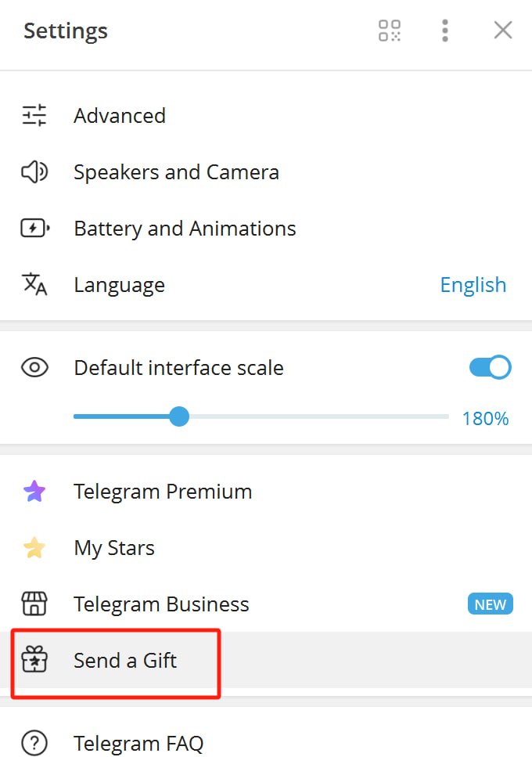This screenshot has height=757, width=532.
Task: Open the three-dot more options menu
Action: point(444,31)
